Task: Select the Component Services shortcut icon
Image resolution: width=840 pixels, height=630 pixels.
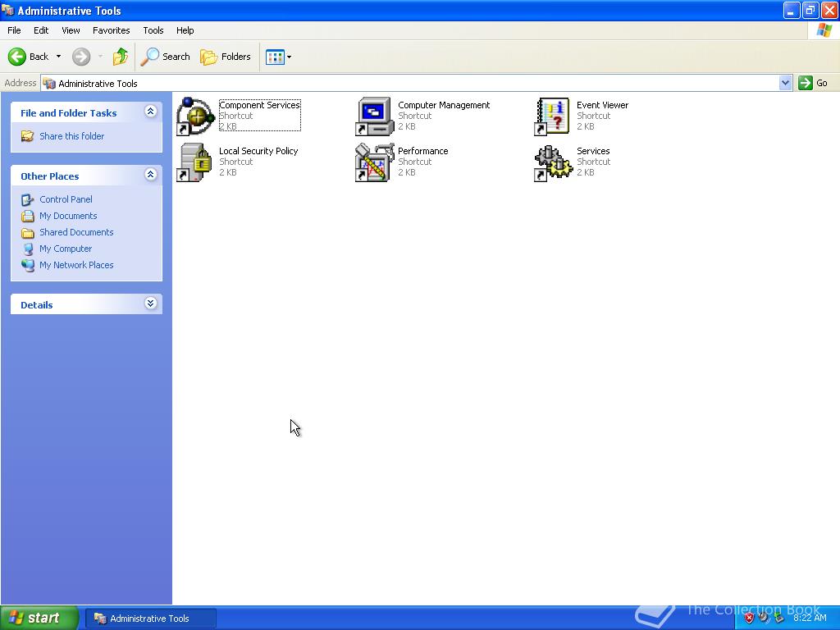Action: coord(195,116)
